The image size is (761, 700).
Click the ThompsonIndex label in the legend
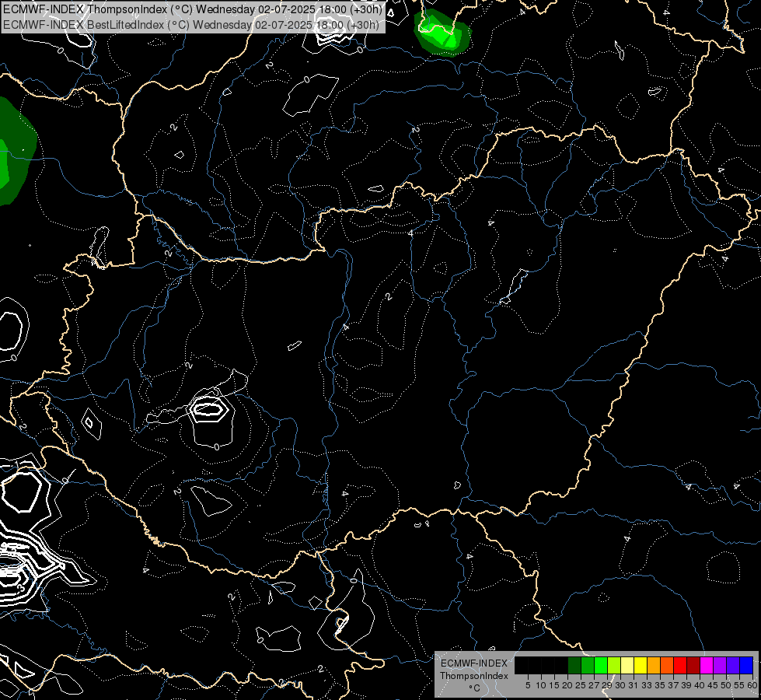tap(474, 676)
